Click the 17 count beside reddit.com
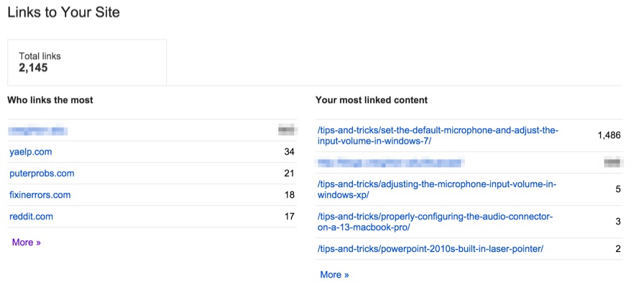 [x=289, y=217]
